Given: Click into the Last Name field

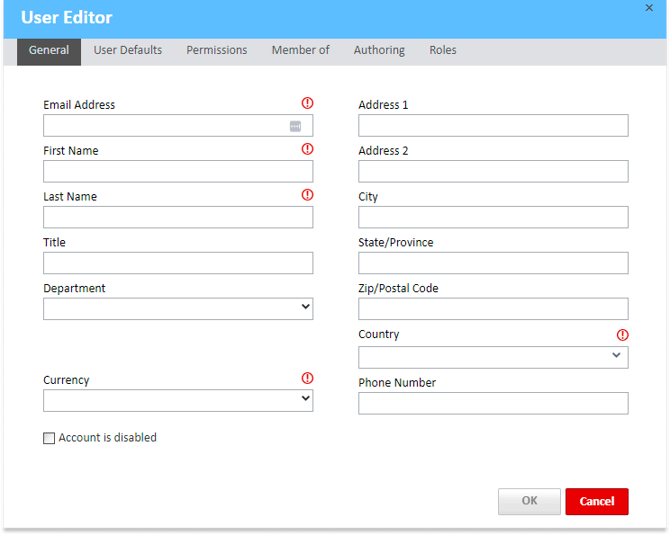Looking at the screenshot, I should (178, 217).
